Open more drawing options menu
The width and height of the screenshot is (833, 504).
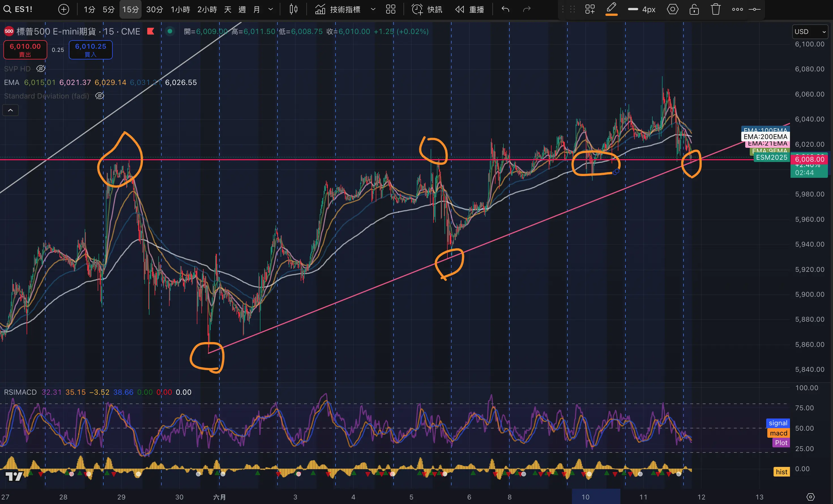(x=737, y=9)
